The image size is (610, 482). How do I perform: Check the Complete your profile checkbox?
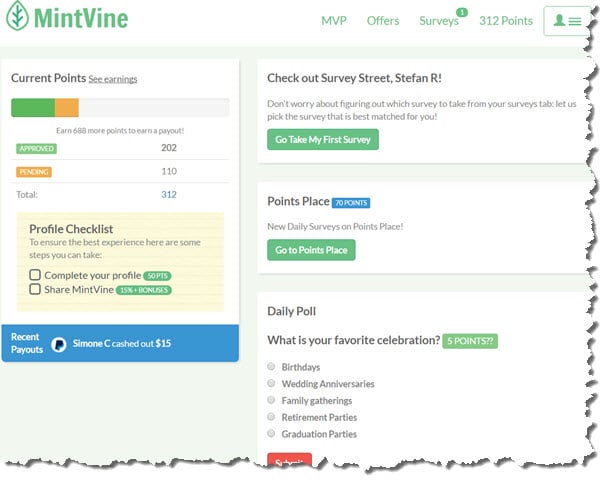pos(35,275)
